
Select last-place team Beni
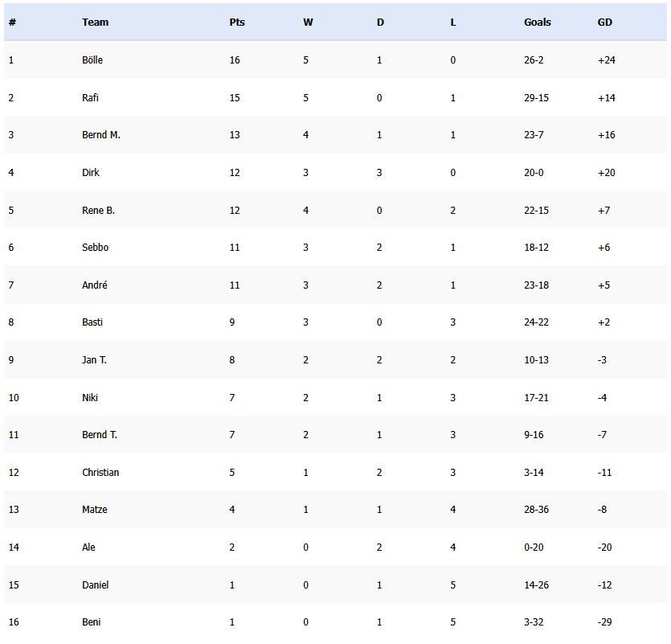point(91,622)
